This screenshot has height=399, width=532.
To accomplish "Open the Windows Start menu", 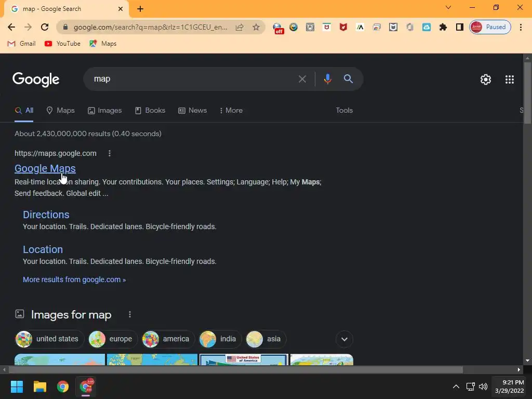I will click(17, 387).
